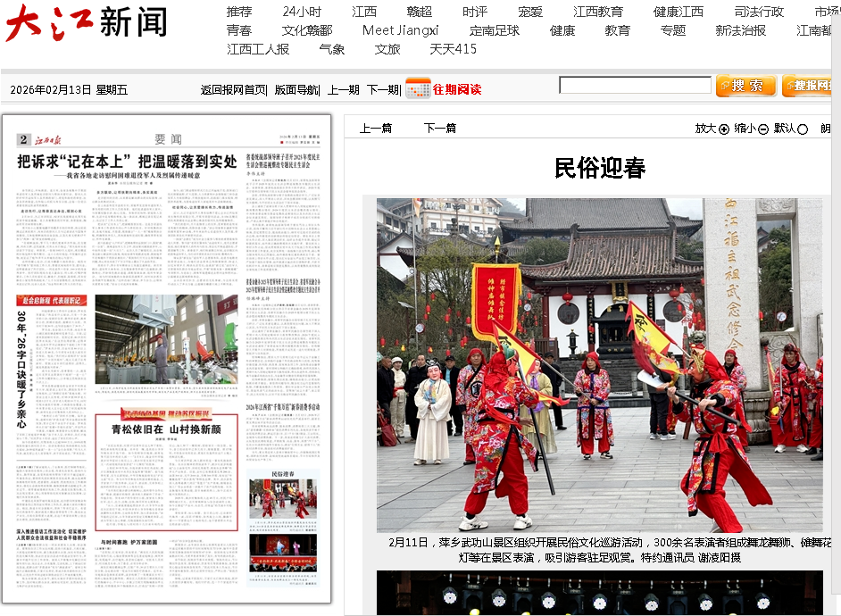Open the Meet Jiangxi navigation link
The height and width of the screenshot is (616, 841).
(400, 30)
